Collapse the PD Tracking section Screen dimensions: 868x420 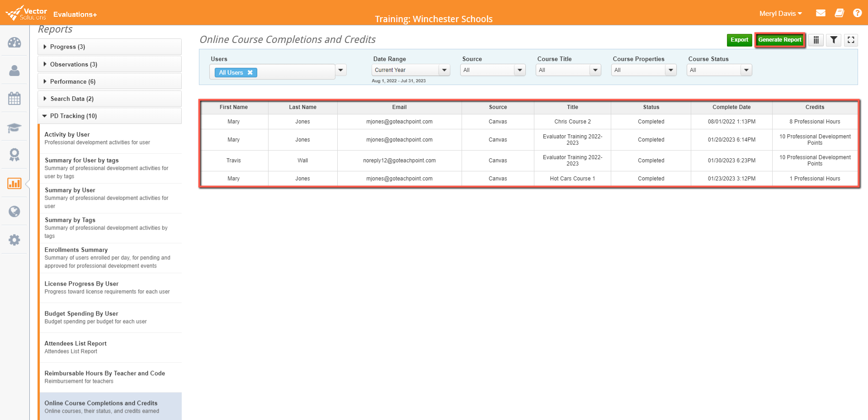[x=109, y=116]
